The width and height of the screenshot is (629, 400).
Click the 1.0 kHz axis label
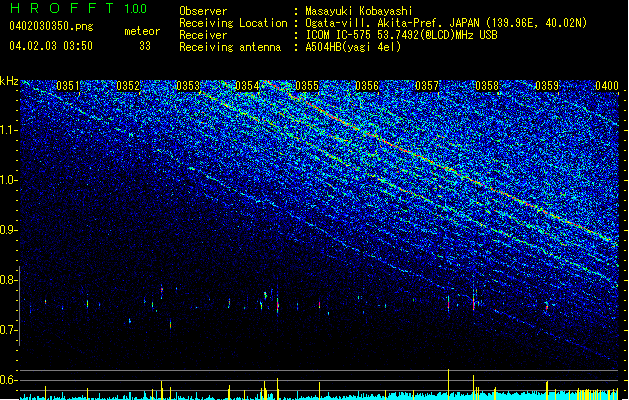9,180
